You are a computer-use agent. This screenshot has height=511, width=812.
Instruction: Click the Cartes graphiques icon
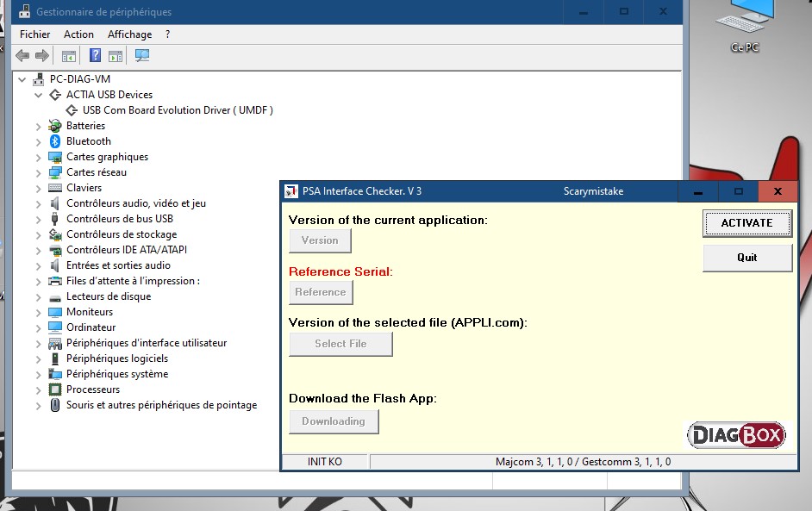(55, 157)
